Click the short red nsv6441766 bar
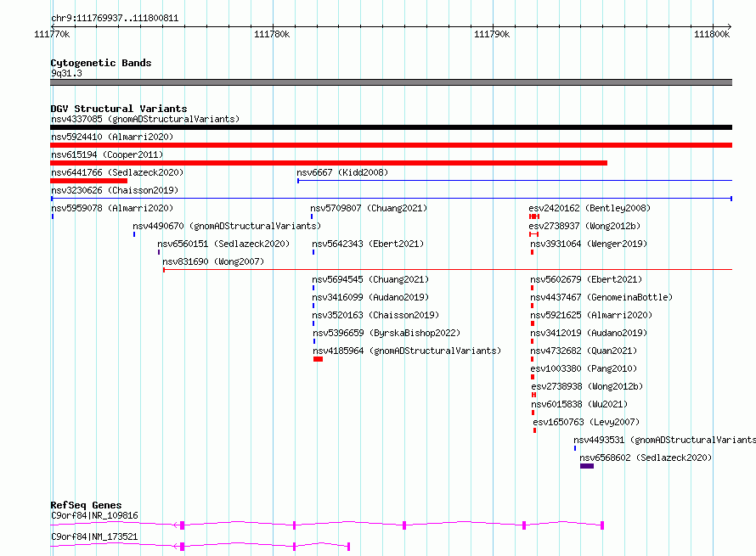This screenshot has width=756, height=556. (x=88, y=181)
